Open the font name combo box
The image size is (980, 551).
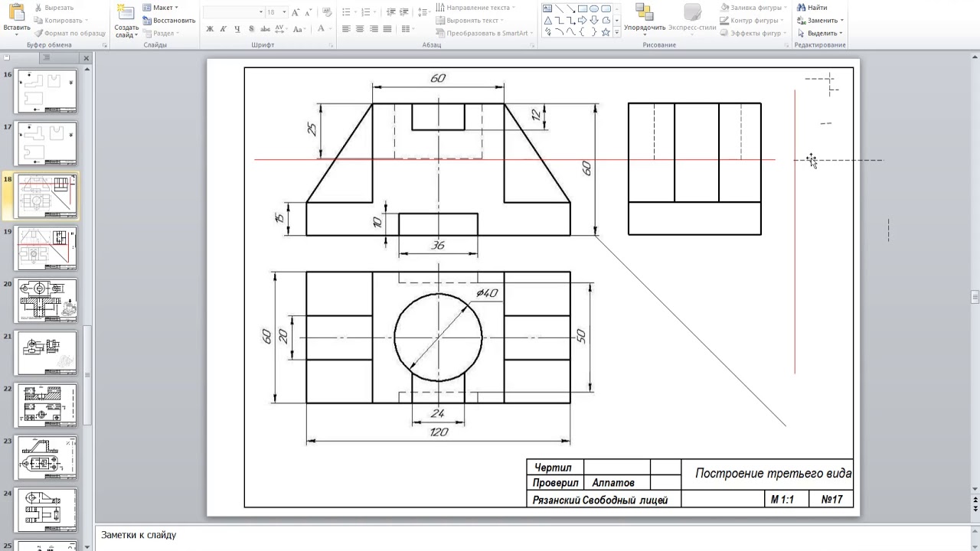(x=234, y=12)
